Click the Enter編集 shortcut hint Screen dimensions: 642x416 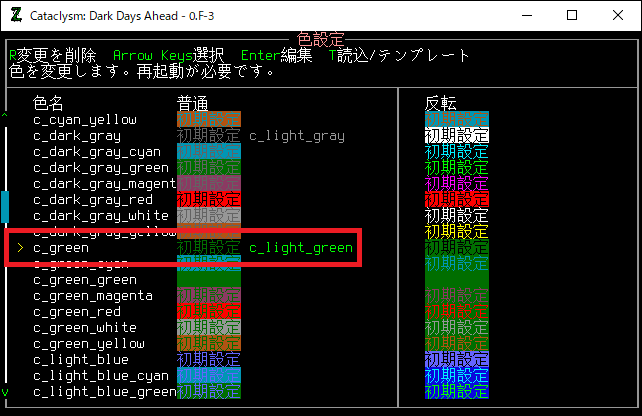273,56
